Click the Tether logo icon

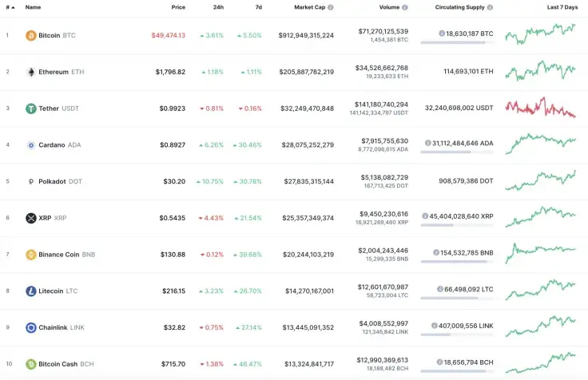(30, 109)
